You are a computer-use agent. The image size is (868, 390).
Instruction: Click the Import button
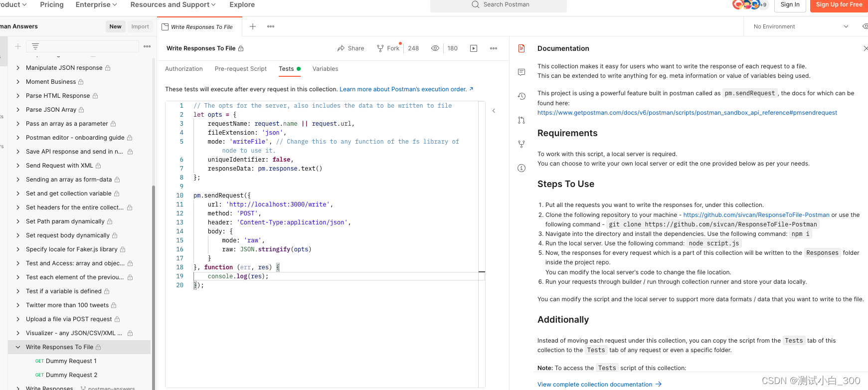140,26
